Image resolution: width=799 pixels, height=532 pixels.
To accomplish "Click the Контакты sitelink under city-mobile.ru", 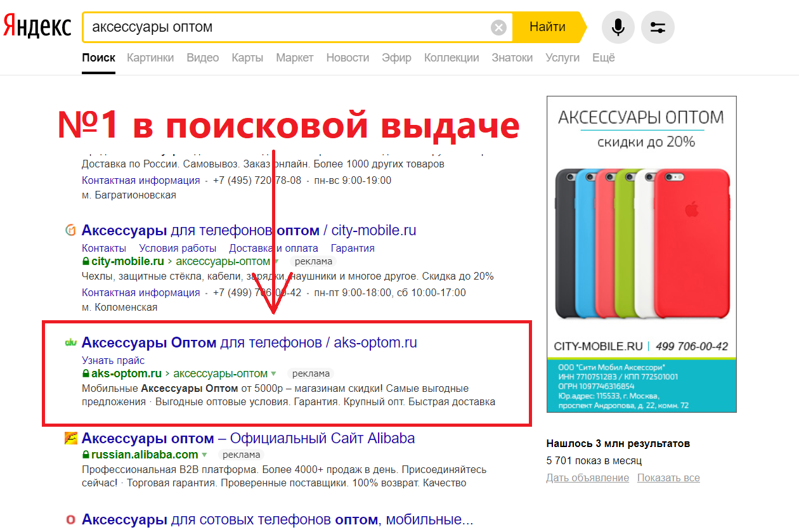I will 104,248.
